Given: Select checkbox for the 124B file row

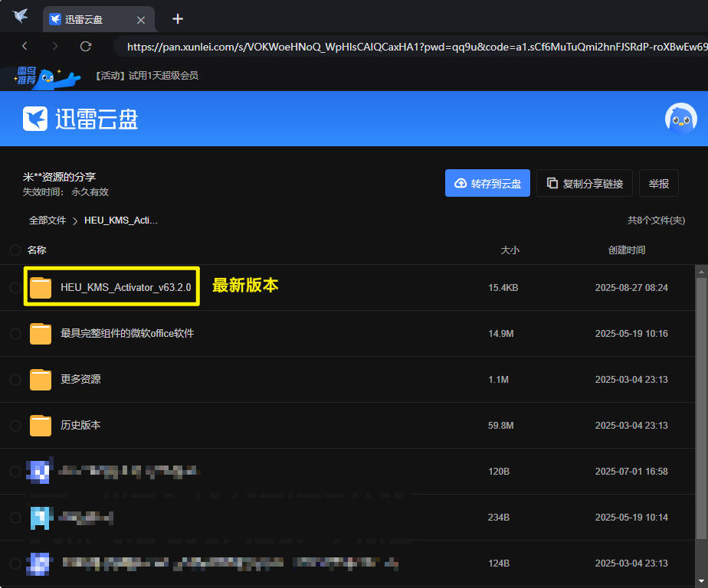Looking at the screenshot, I should 15,563.
